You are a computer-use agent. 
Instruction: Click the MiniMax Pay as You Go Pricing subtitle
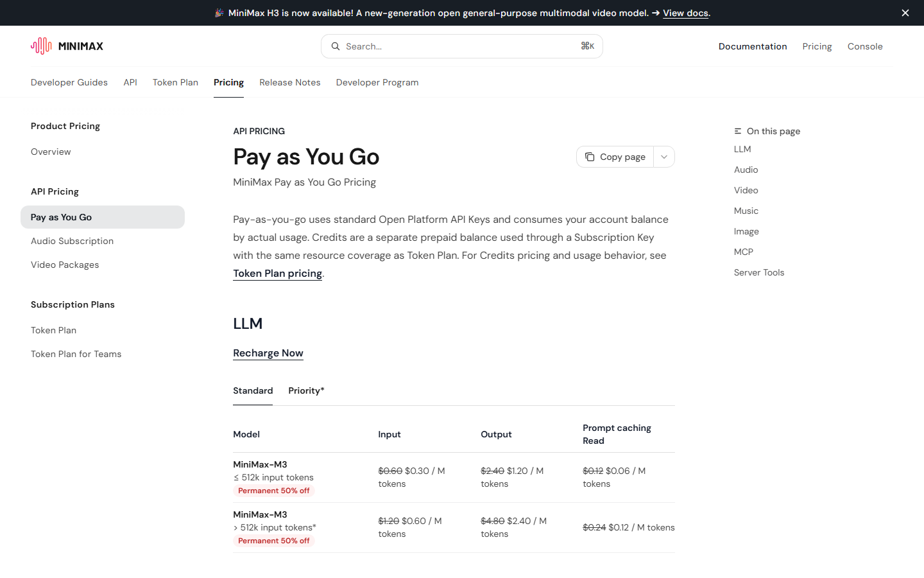click(x=304, y=182)
